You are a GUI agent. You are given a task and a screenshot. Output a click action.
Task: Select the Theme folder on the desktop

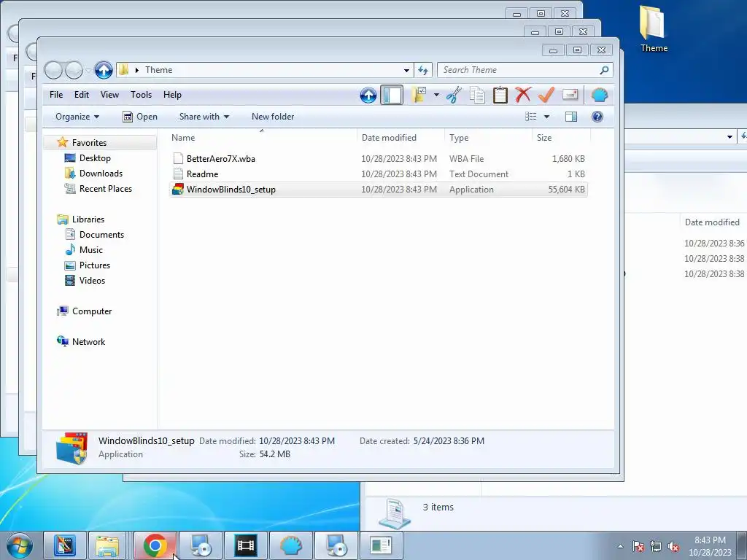pos(654,29)
